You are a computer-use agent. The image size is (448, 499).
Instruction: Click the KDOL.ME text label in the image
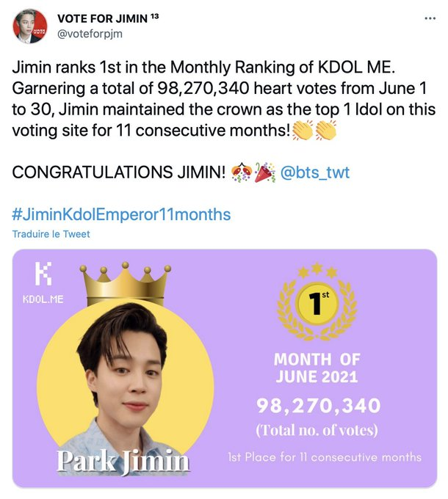point(43,299)
